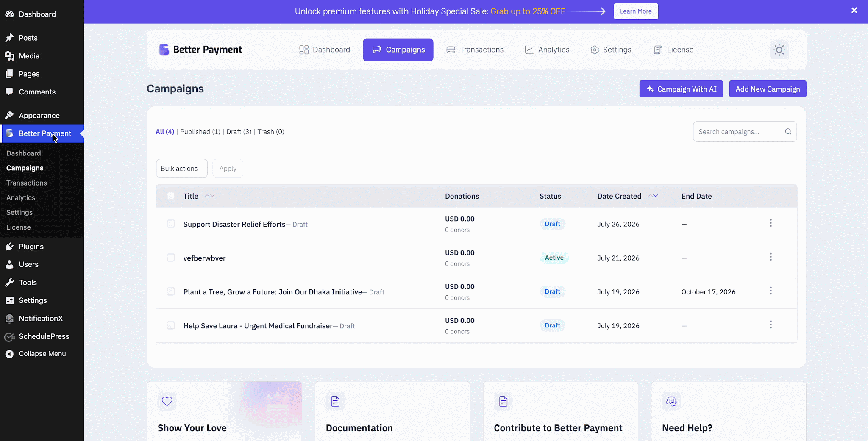
Task: Open the Analytics tab in plugin header
Action: point(547,50)
